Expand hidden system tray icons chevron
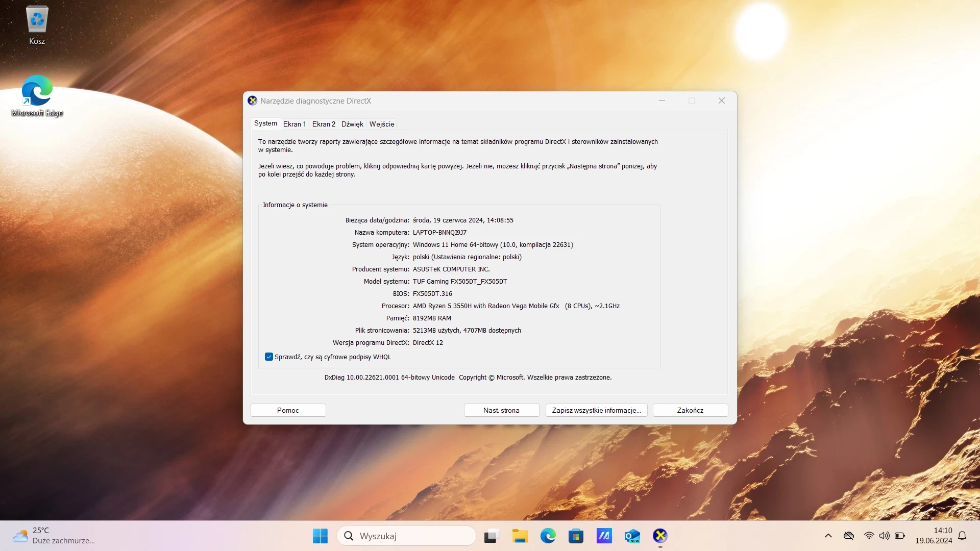The width and height of the screenshot is (980, 551). [828, 536]
